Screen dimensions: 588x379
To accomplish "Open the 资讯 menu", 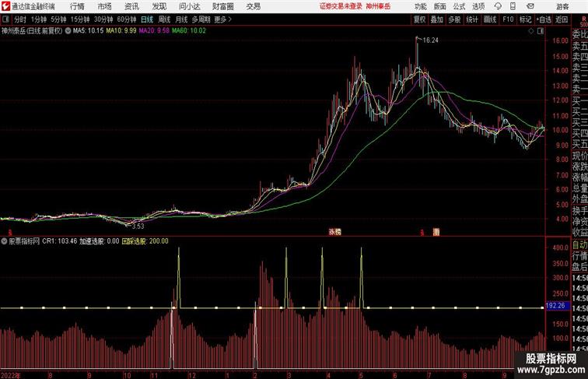I will click(131, 6).
